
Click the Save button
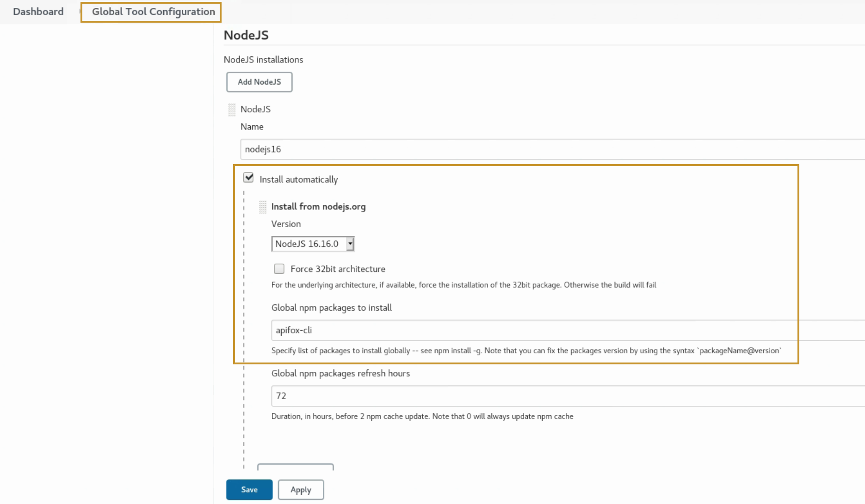pyautogui.click(x=249, y=490)
